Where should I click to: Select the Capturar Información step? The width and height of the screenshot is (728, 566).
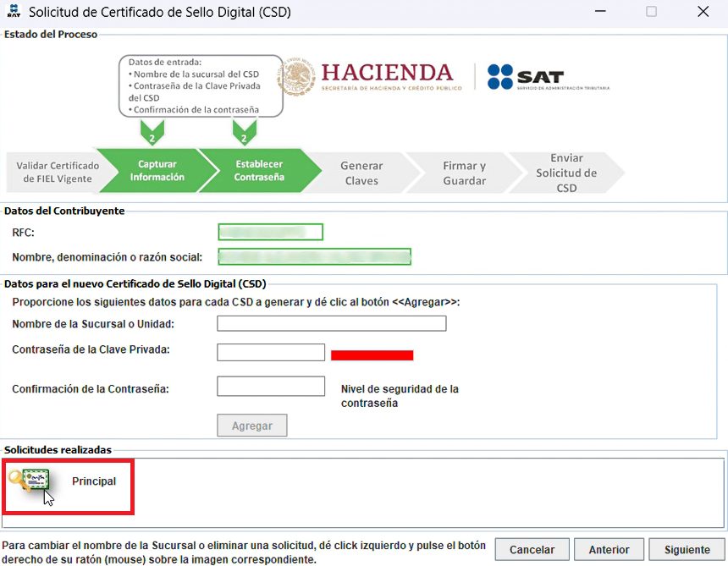[157, 171]
